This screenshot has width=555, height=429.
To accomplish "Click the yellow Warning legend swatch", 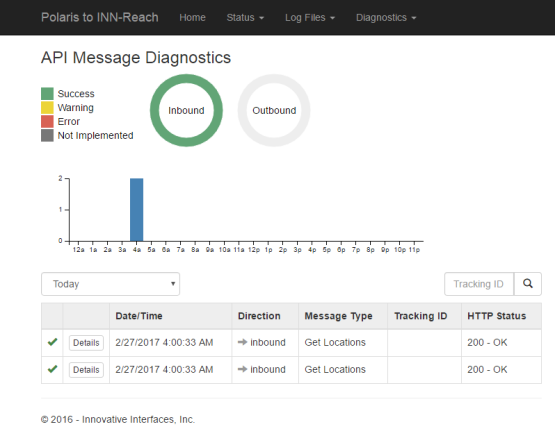I will coord(47,108).
